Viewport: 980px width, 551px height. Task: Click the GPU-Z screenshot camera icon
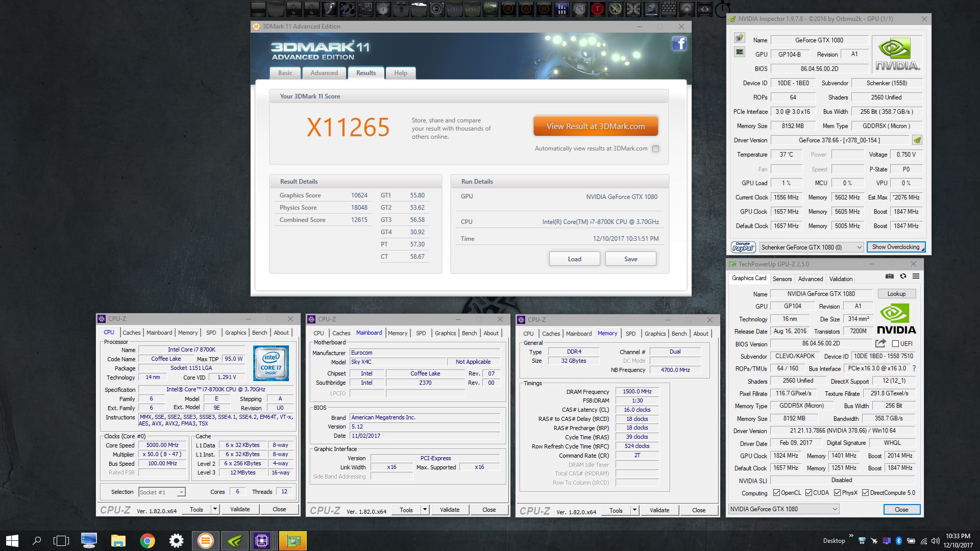click(890, 276)
